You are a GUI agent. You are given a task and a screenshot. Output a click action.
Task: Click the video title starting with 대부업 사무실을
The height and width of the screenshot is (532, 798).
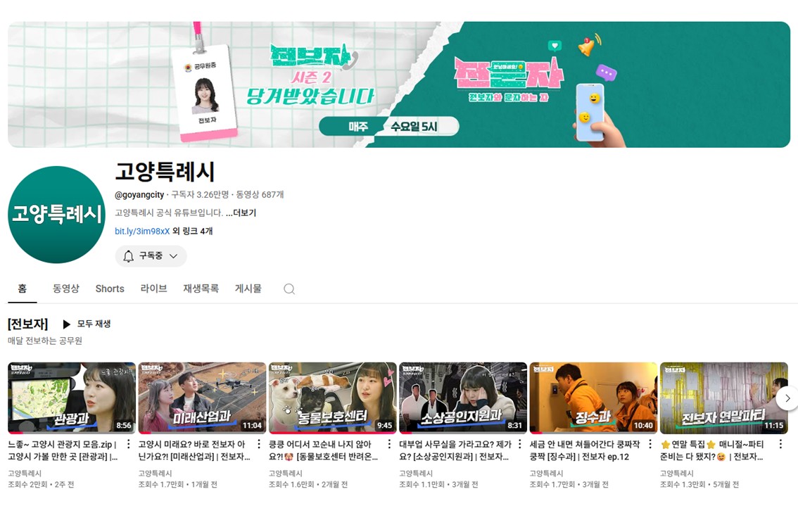(x=455, y=450)
